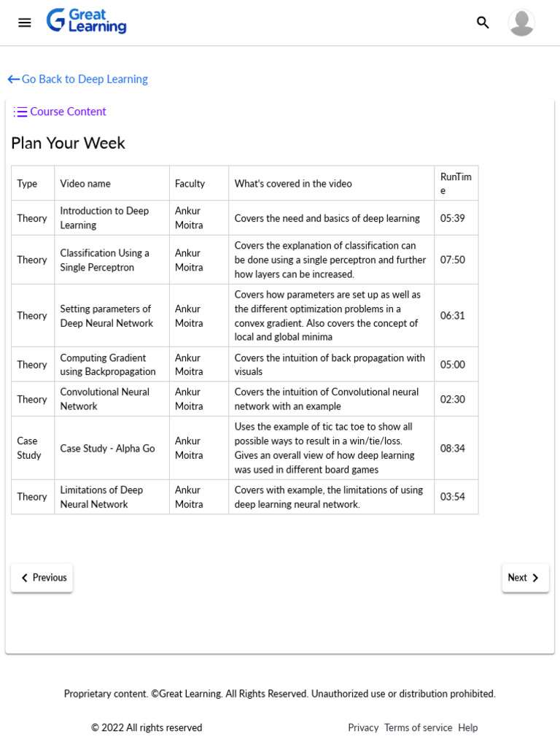Image resolution: width=560 pixels, height=747 pixels.
Task: Click the back arrow before Go Back
Action: (14, 80)
